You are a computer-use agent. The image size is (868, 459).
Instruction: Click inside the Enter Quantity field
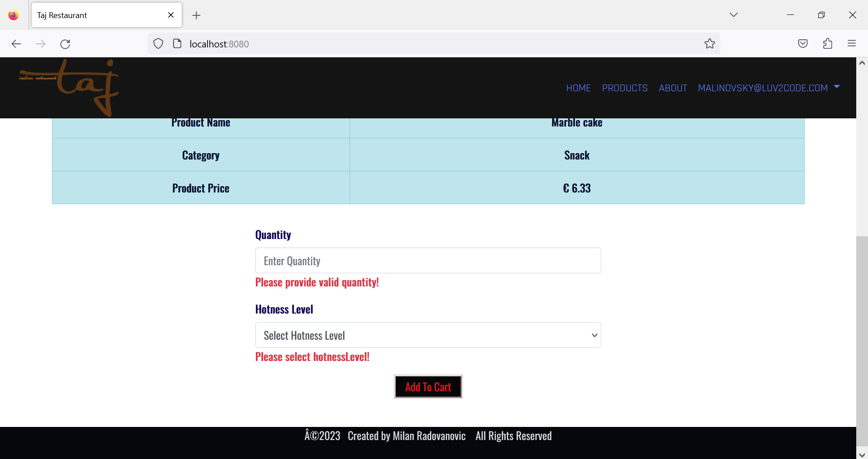(x=428, y=261)
